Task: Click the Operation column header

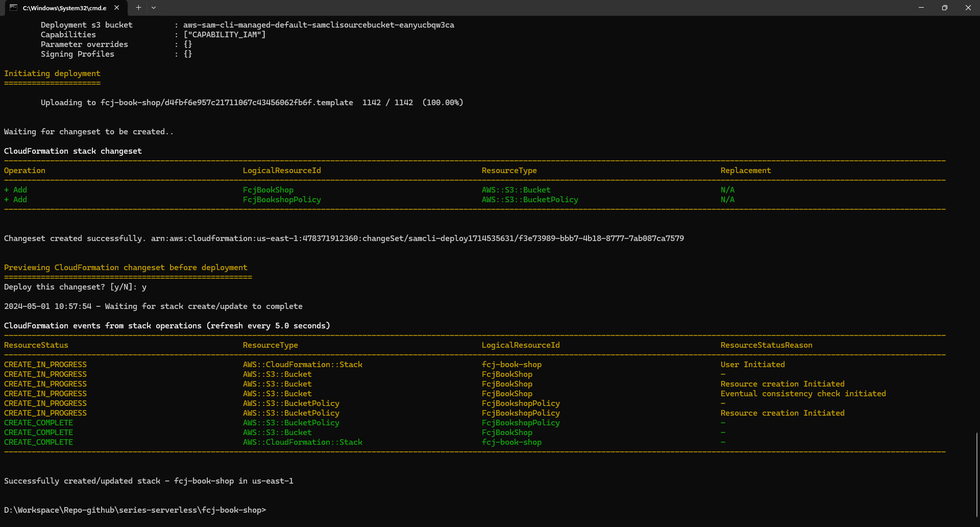Action: (24, 171)
